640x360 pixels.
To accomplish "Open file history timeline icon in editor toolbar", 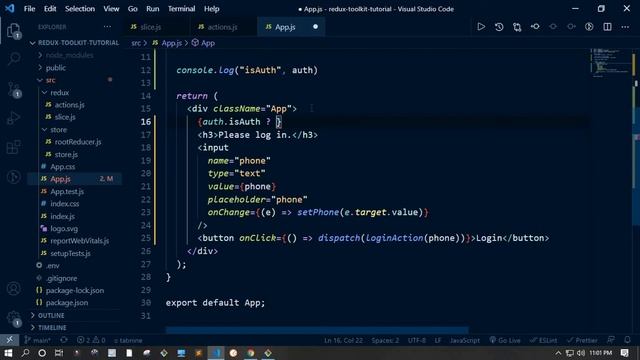I will [499, 27].
